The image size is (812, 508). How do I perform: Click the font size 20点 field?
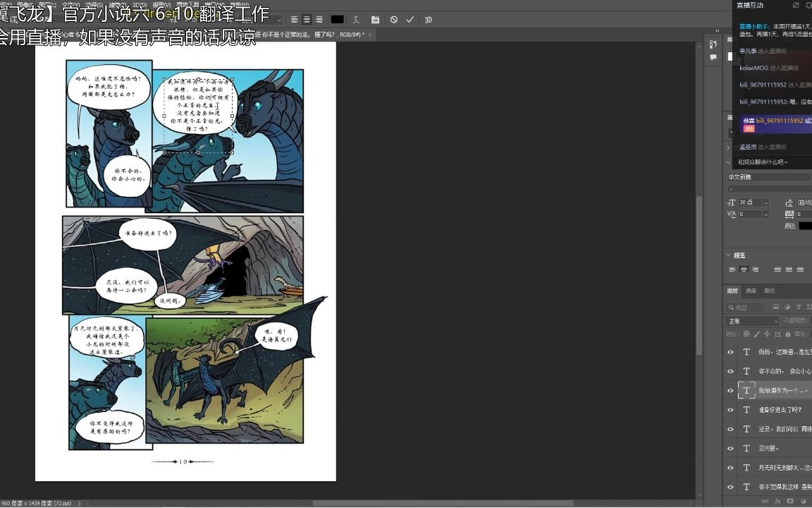(750, 202)
